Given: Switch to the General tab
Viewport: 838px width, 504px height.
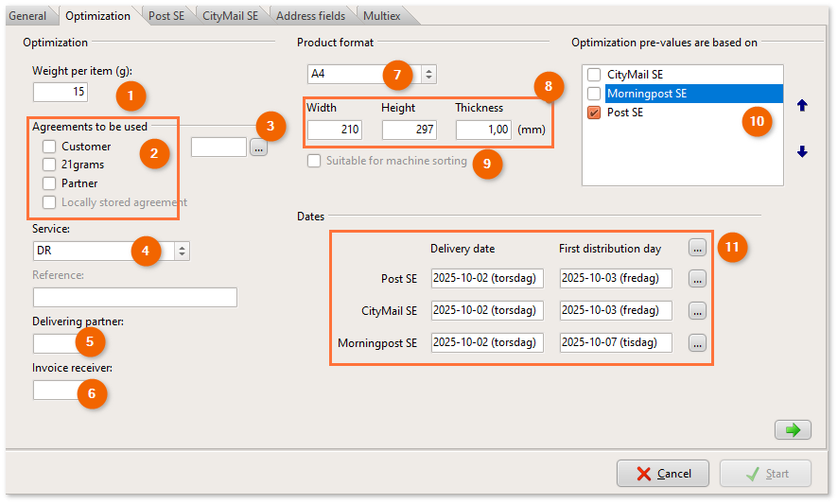Looking at the screenshot, I should pyautogui.click(x=27, y=16).
